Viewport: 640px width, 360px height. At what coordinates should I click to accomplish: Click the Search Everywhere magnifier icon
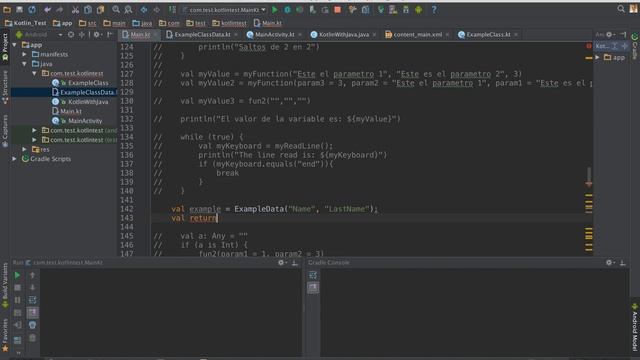pyautogui.click(x=621, y=9)
